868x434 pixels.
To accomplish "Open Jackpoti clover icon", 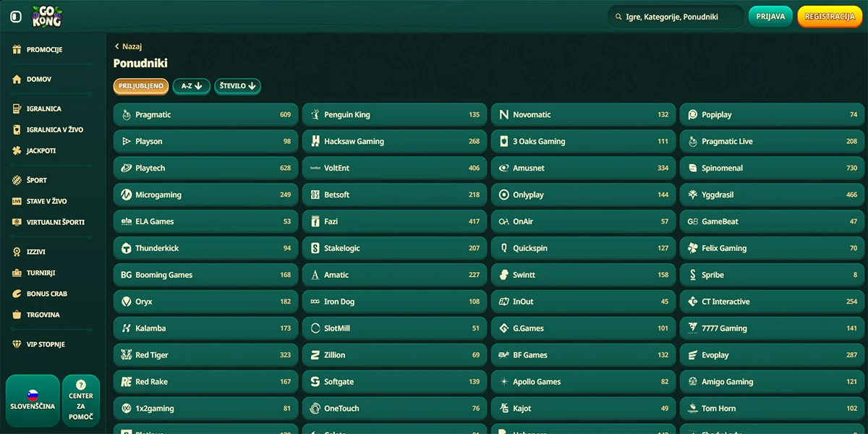I will pos(17,151).
